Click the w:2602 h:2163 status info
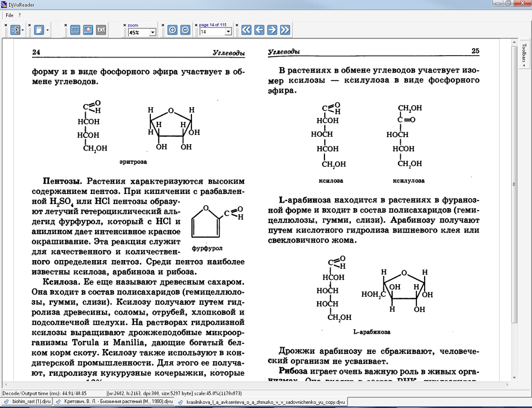The height and width of the screenshot is (408, 532). click(174, 393)
